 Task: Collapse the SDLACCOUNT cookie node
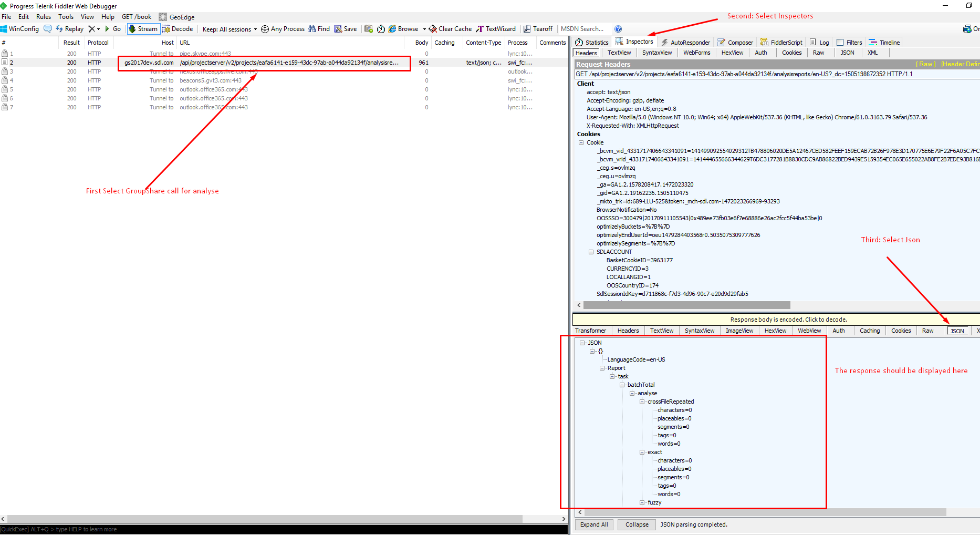(591, 252)
